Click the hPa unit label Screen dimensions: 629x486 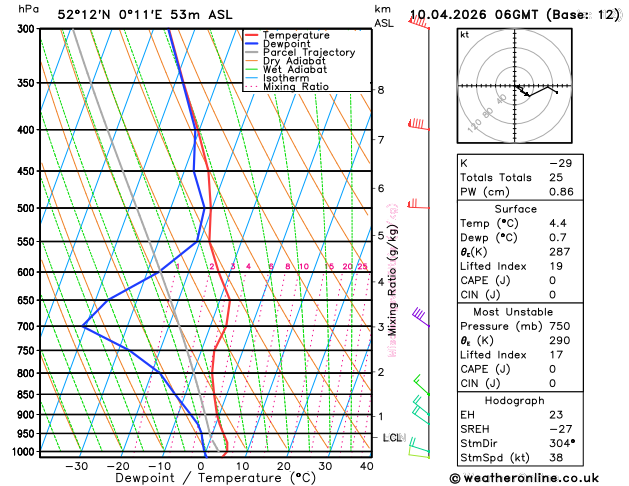coord(28,9)
